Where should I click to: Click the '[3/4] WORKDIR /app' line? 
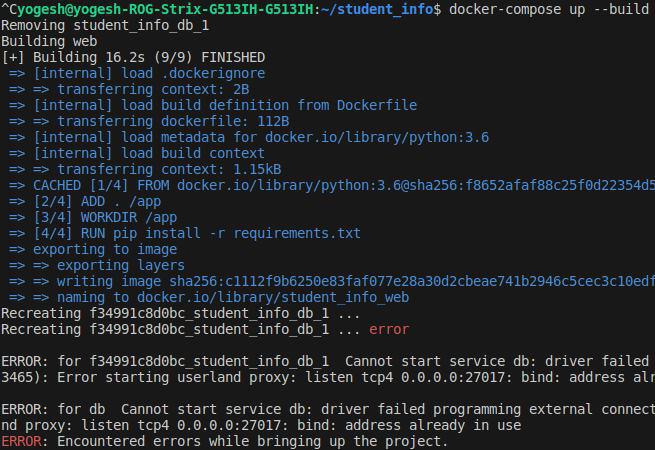coord(93,217)
